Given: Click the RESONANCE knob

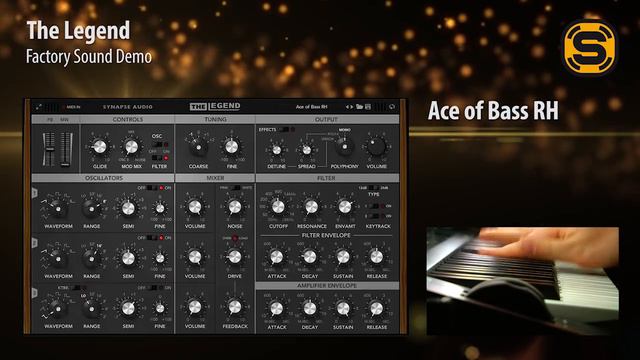Looking at the screenshot, I should coord(311,207).
